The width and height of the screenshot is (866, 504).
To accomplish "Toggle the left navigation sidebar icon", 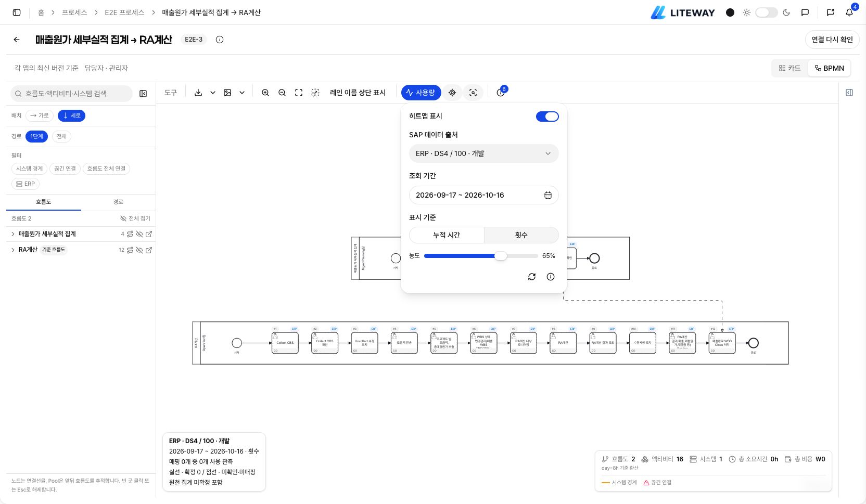I will click(17, 12).
